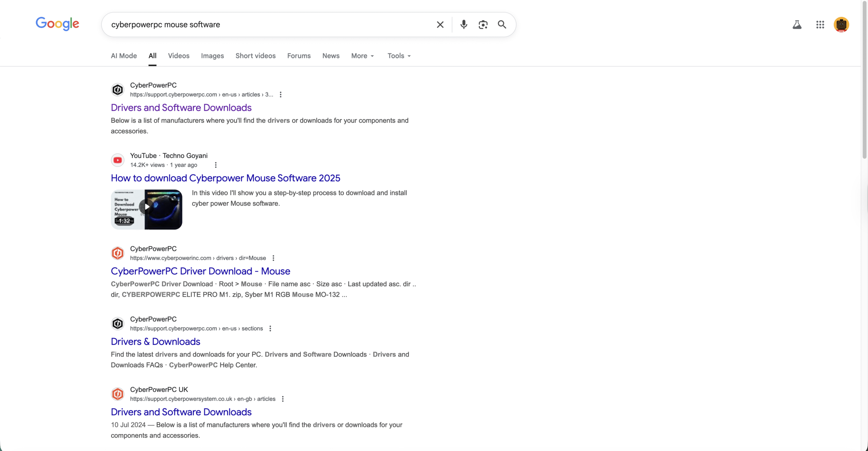The width and height of the screenshot is (868, 451).
Task: Expand the Tools dropdown
Action: pos(399,56)
